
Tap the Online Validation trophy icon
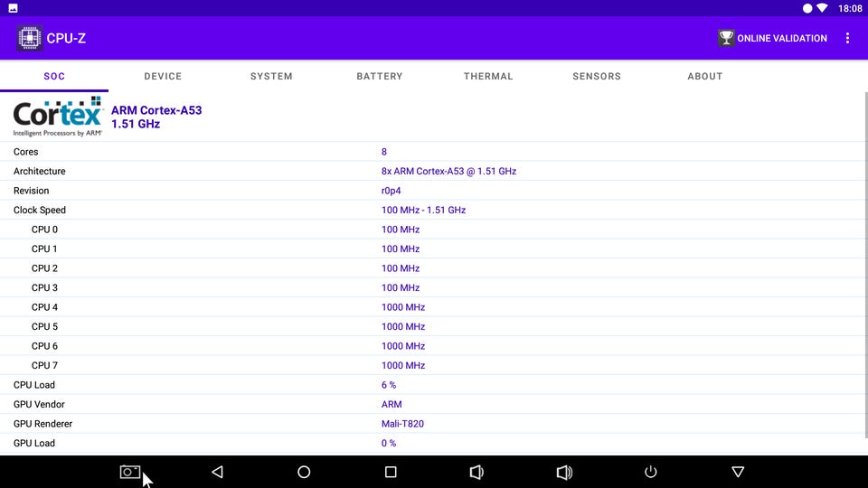(726, 38)
